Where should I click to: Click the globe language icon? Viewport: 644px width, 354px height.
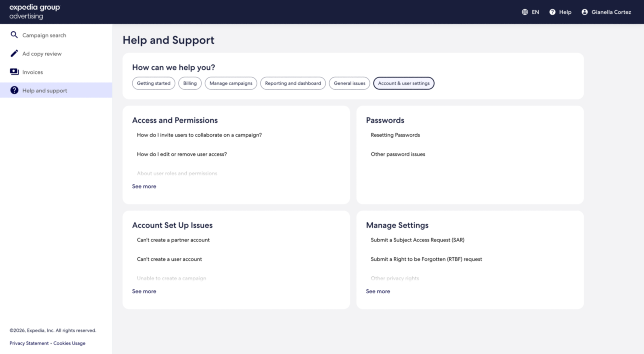coord(525,12)
